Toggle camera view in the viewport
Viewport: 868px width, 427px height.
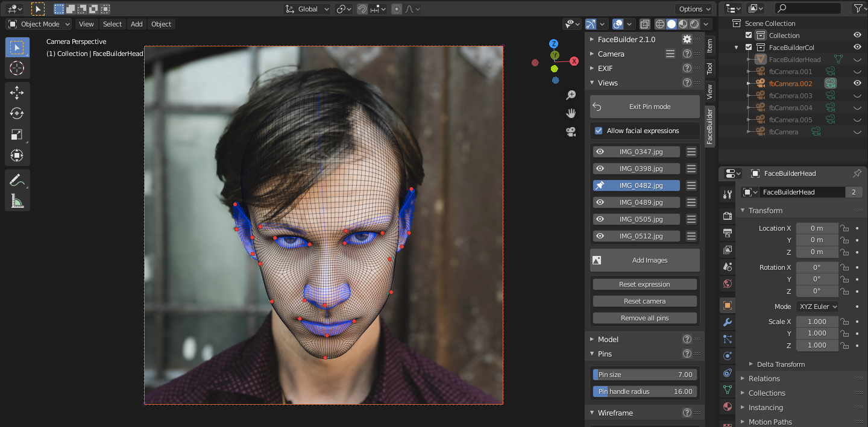click(x=570, y=131)
